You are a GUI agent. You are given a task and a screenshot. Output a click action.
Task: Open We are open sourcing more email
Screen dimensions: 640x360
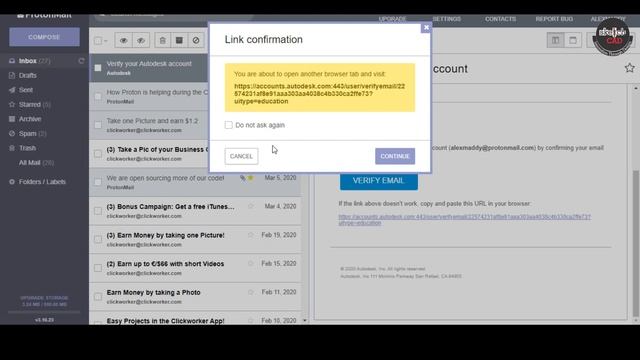pos(196,182)
